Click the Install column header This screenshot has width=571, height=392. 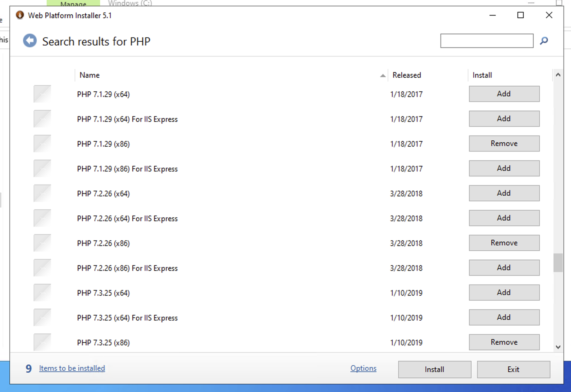pyautogui.click(x=510, y=75)
